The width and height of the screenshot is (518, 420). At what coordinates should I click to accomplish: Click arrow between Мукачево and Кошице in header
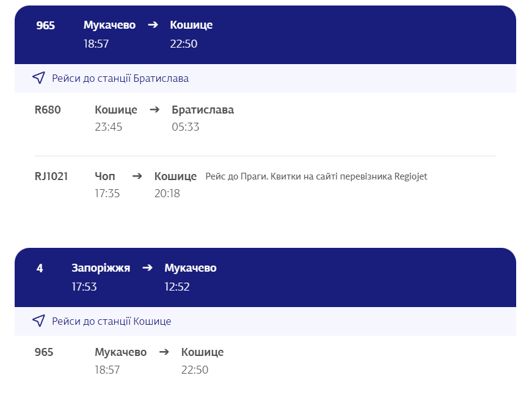click(x=153, y=25)
